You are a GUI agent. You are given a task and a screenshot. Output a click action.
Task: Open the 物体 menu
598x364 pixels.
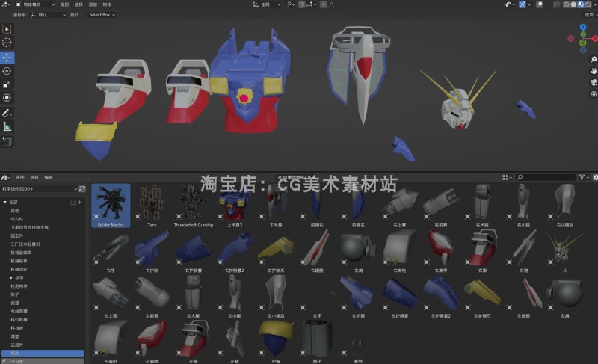(107, 4)
